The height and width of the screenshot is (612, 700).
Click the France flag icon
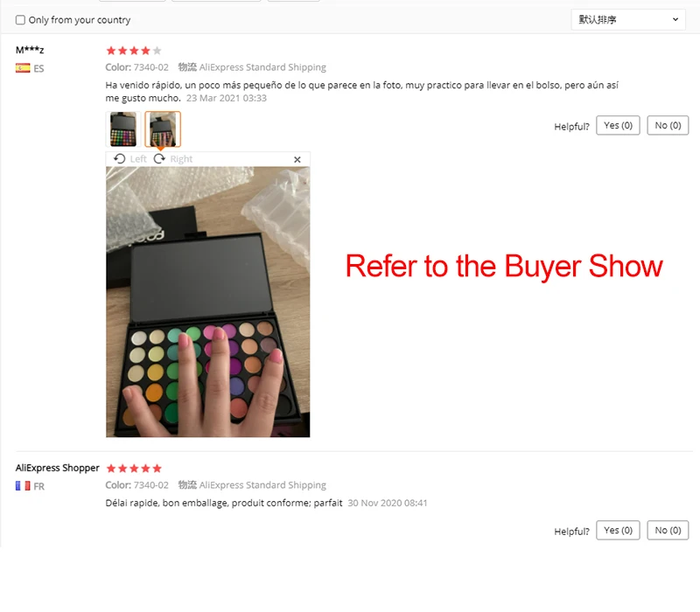(x=23, y=486)
